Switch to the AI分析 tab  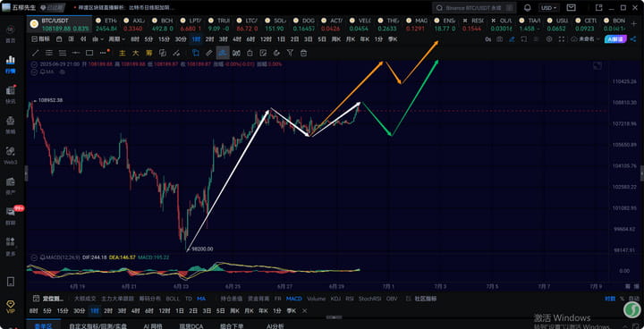pyautogui.click(x=275, y=326)
